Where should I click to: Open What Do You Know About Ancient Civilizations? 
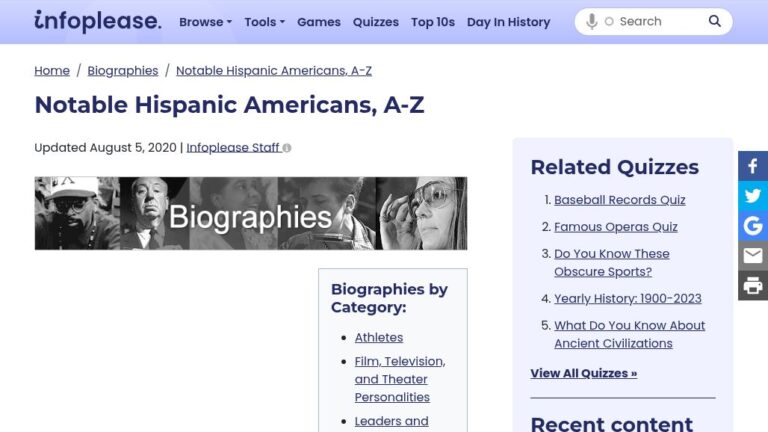629,334
